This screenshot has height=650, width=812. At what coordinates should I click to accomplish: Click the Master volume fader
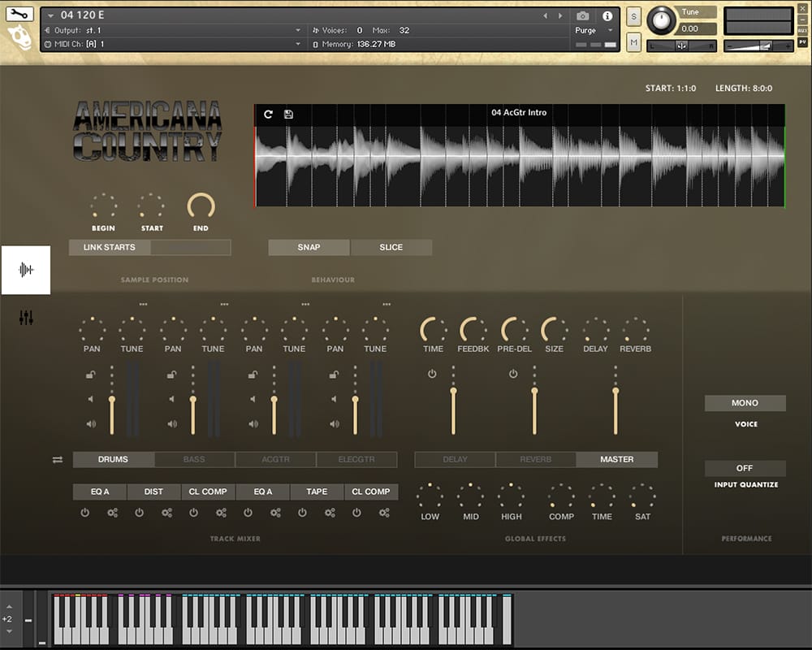pyautogui.click(x=615, y=392)
